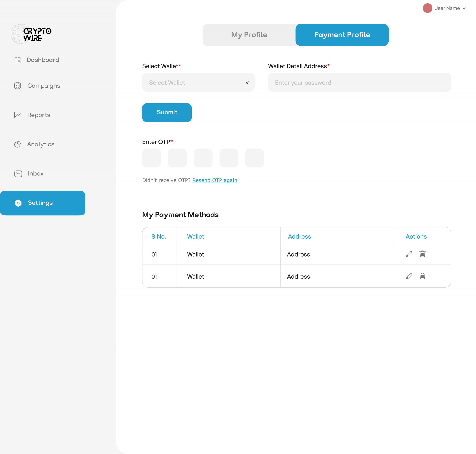Select the first OTP entry box
This screenshot has height=454, width=476.
pos(151,158)
